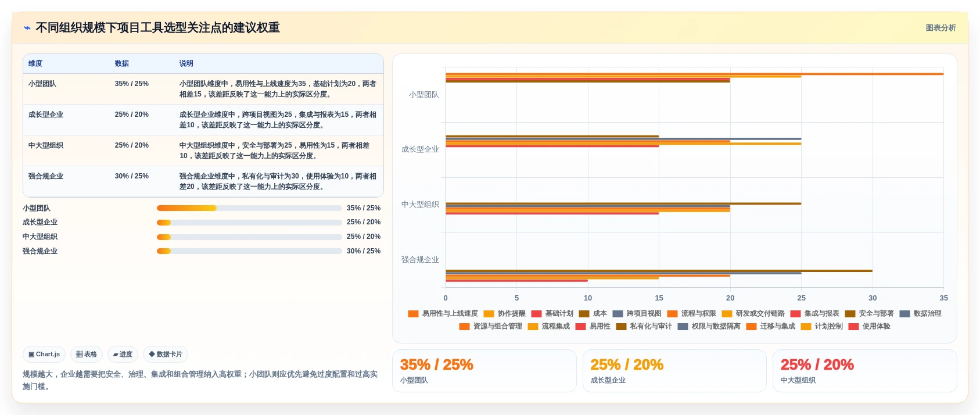
Task: Toggle the 安全与部署 legend series
Action: point(870,313)
